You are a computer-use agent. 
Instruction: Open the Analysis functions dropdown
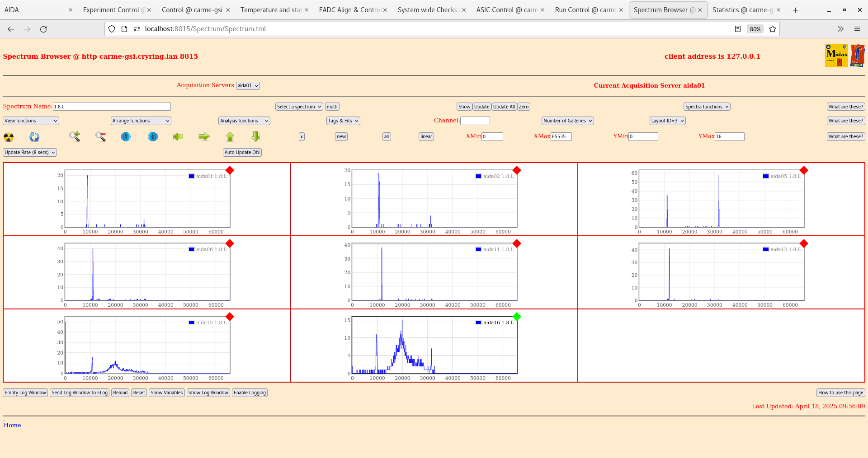tap(244, 121)
